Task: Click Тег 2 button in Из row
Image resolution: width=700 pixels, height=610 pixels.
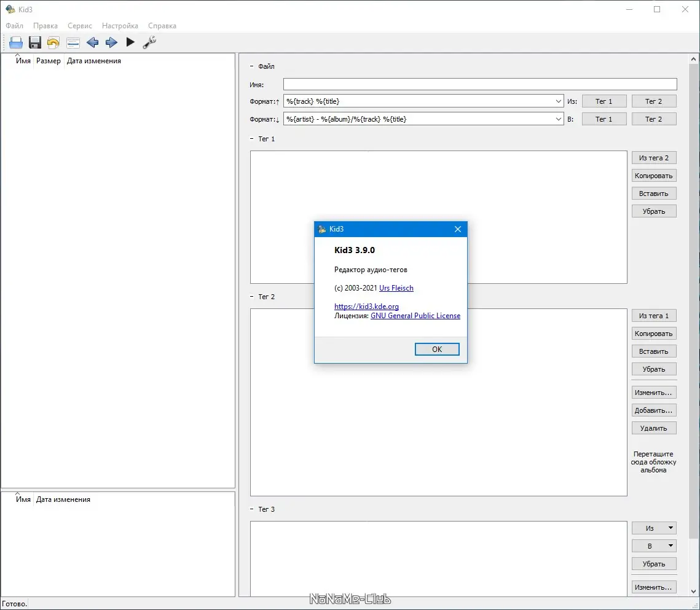Action: click(x=654, y=101)
